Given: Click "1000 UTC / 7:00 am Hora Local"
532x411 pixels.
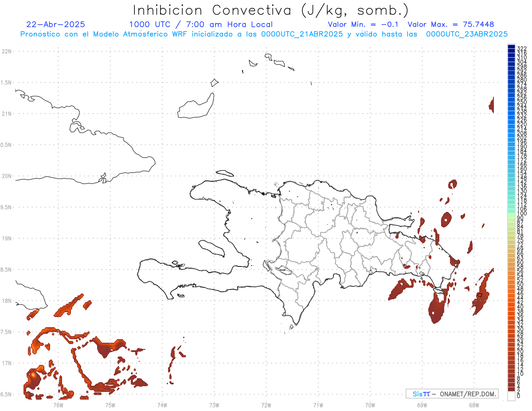Looking at the screenshot, I should tap(201, 25).
